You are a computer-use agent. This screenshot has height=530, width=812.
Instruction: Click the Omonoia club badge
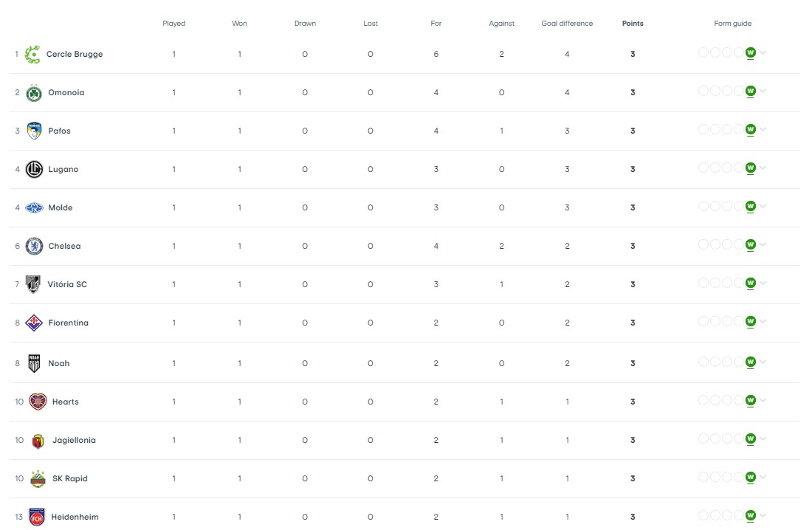(34, 93)
